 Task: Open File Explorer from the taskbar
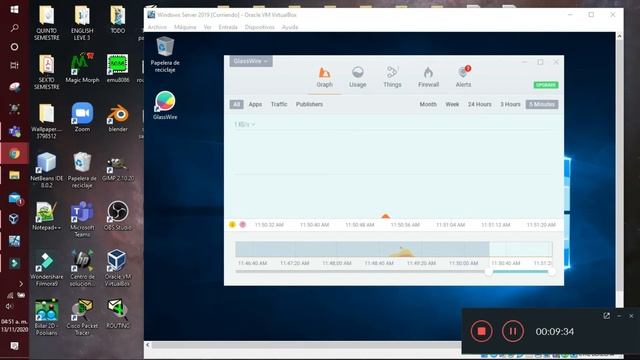[x=14, y=176]
